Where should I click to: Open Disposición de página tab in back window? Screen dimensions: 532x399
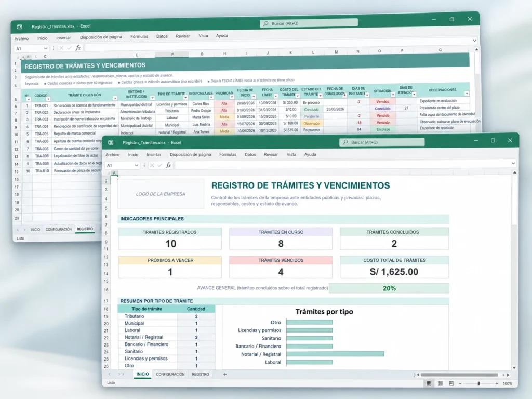[x=101, y=37]
